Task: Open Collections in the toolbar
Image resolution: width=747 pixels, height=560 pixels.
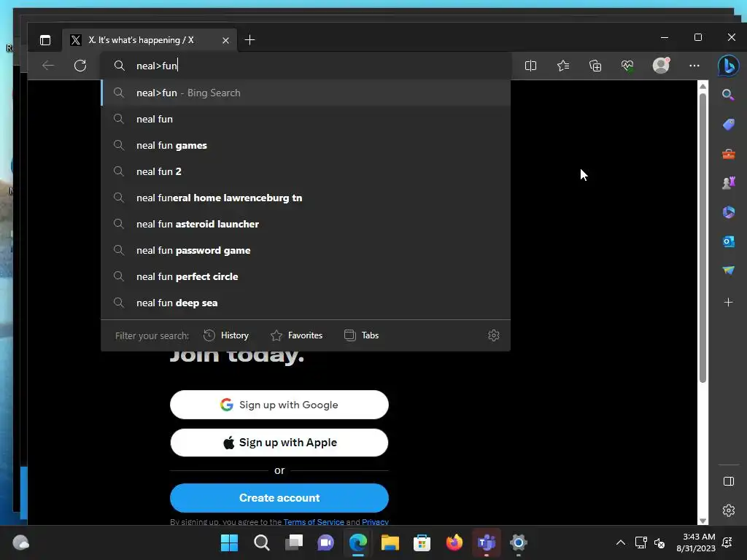Action: [x=595, y=66]
